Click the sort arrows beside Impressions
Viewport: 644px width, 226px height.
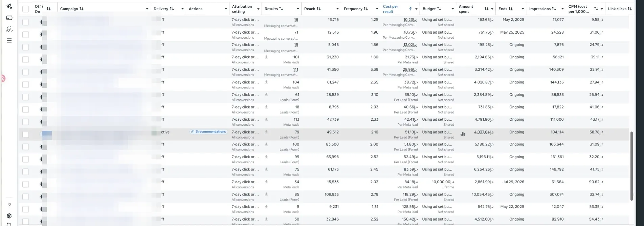tap(554, 9)
